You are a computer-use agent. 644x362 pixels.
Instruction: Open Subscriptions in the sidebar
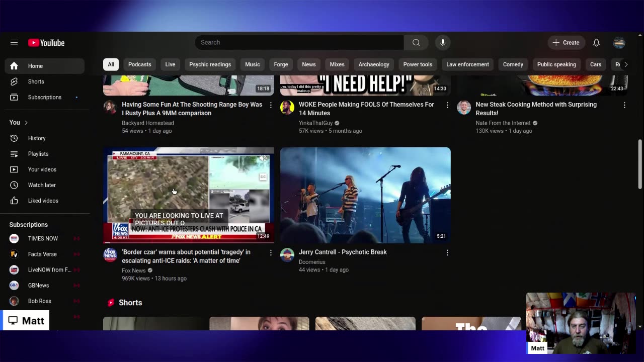(x=45, y=97)
